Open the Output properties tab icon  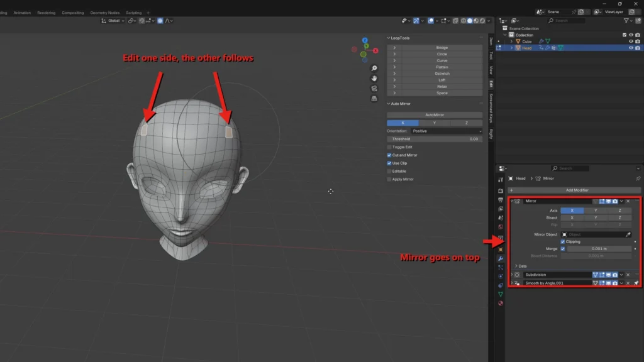[x=501, y=200]
